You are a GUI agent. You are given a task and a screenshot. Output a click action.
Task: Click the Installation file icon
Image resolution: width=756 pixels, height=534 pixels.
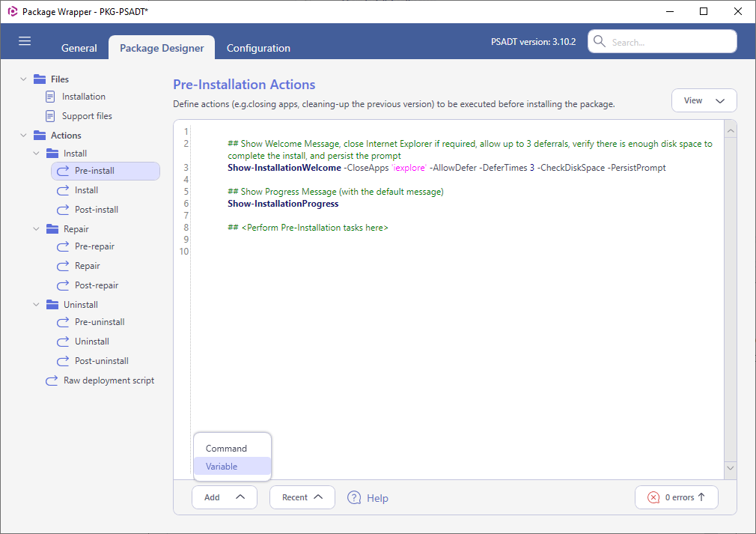50,97
